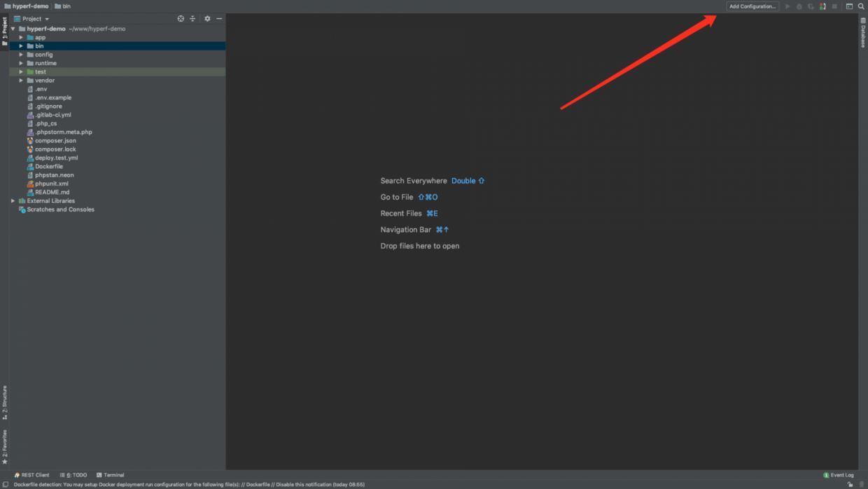Open the Terminal tab

click(110, 475)
